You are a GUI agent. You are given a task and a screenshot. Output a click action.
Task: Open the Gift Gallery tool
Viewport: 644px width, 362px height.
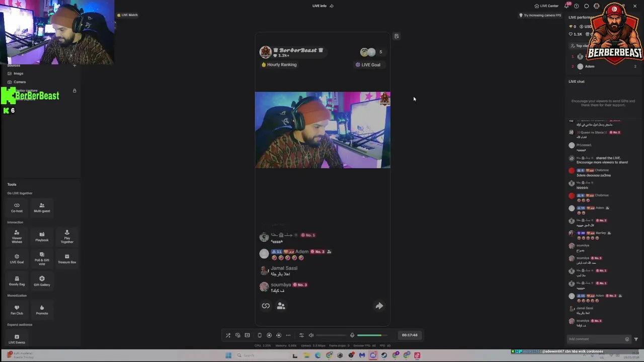point(42,281)
